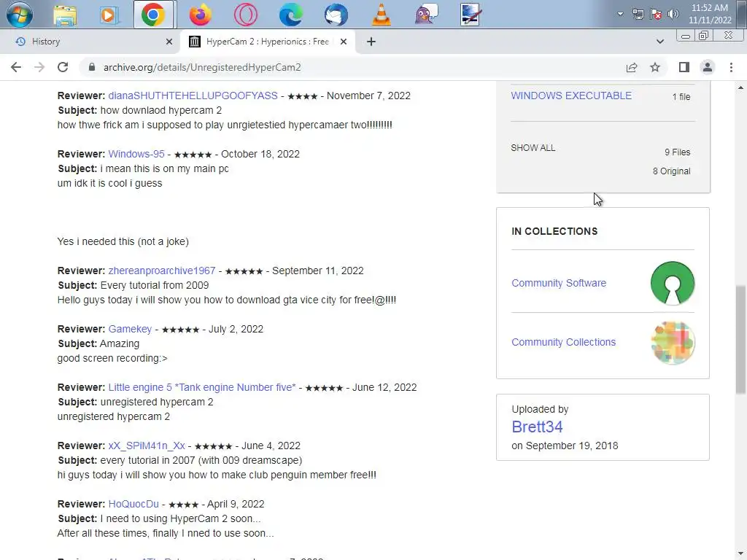Open the screen recorder app on the taskbar
This screenshot has width=747, height=560.
pos(471,15)
